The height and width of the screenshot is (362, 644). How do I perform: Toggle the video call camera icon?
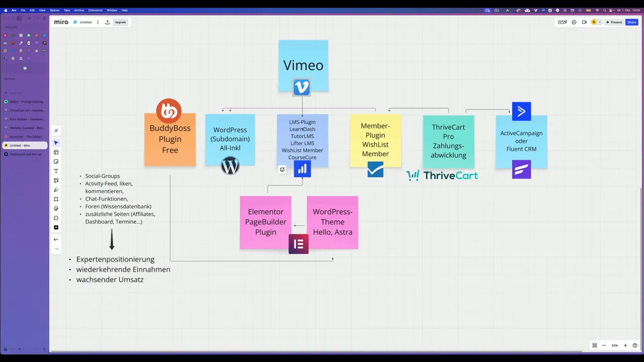click(584, 22)
